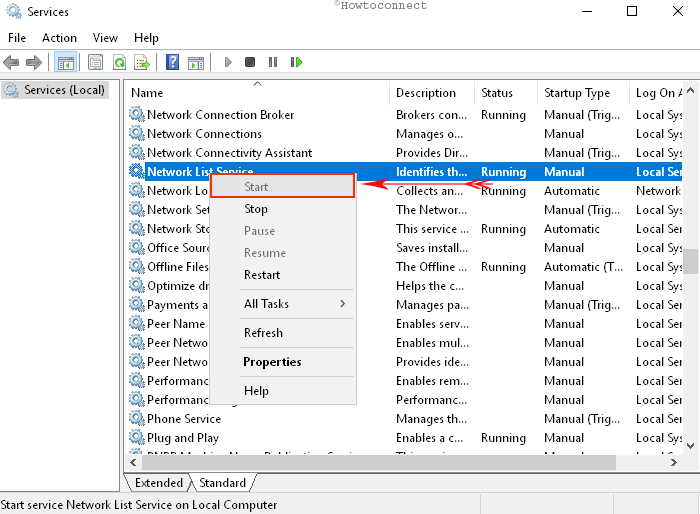Image resolution: width=700 pixels, height=514 pixels.
Task: Sort by the Status column header
Action: pyautogui.click(x=506, y=93)
